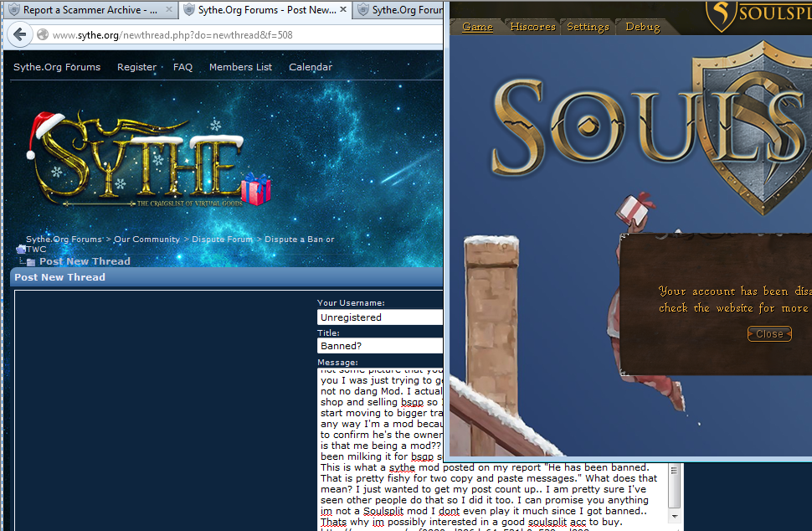The height and width of the screenshot is (531, 812).
Task: Open the Calendar link
Action: pos(311,67)
